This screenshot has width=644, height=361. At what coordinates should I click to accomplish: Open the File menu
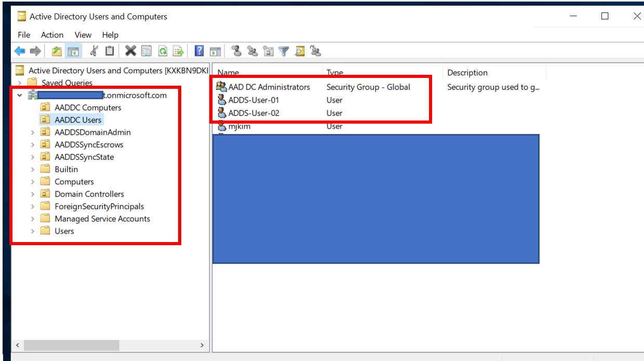[x=24, y=35]
